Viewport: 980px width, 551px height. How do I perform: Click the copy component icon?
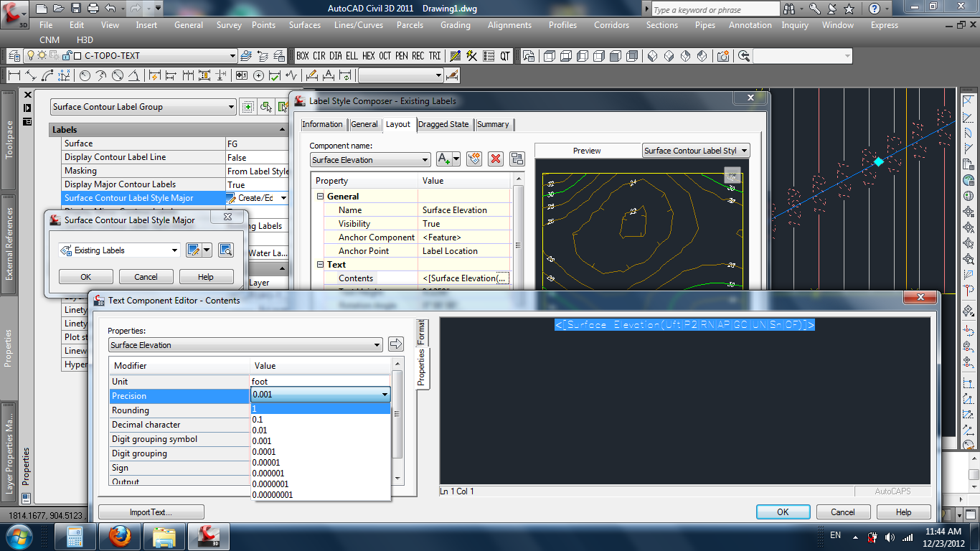473,159
